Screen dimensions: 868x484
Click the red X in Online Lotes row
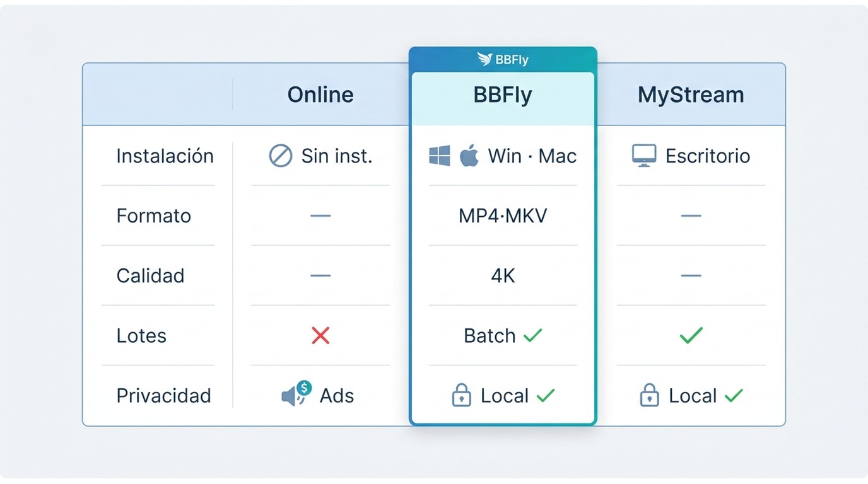[x=320, y=335]
